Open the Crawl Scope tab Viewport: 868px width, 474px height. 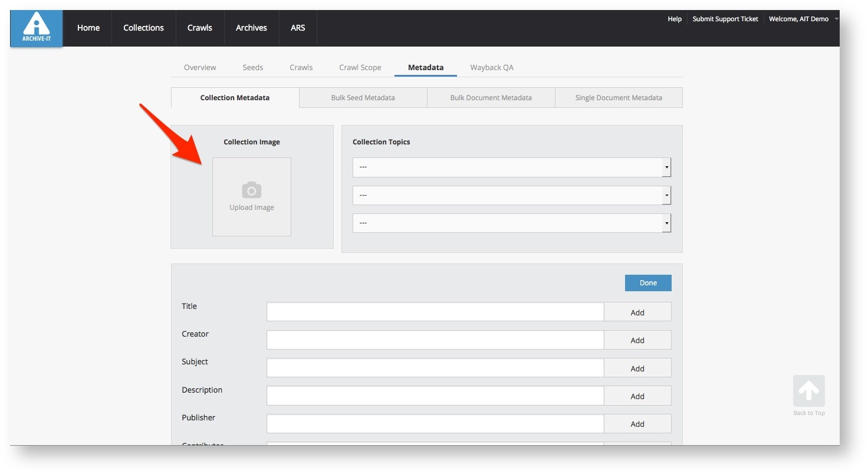pyautogui.click(x=360, y=67)
